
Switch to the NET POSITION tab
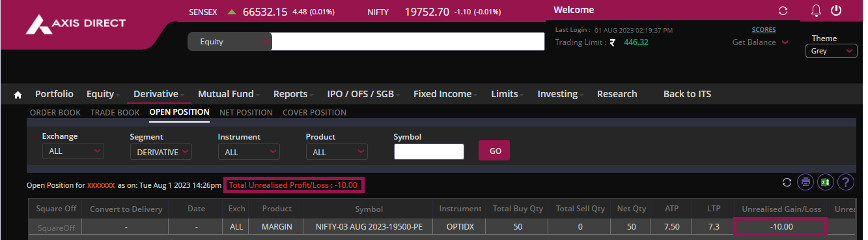point(246,112)
